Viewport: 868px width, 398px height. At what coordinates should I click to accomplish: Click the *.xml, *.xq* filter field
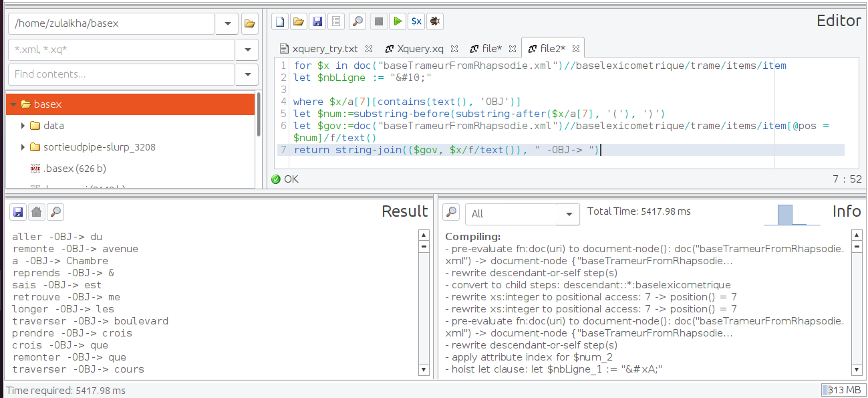(122, 49)
